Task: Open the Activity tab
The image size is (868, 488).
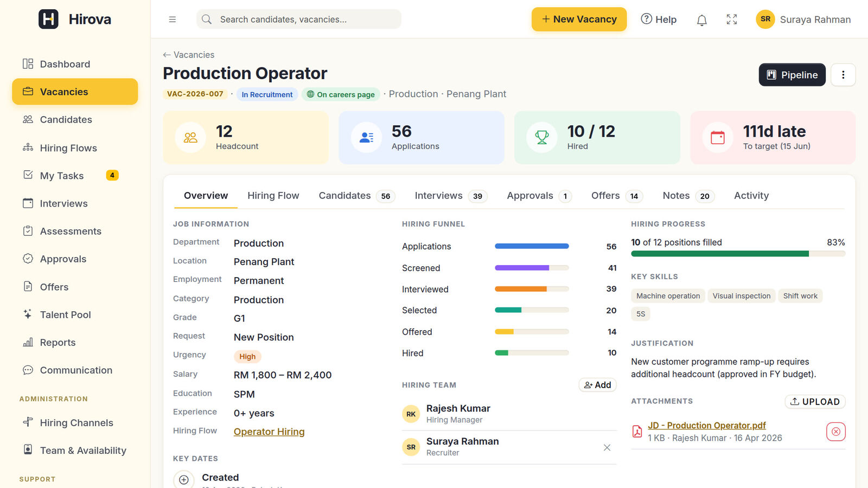Action: click(x=751, y=196)
